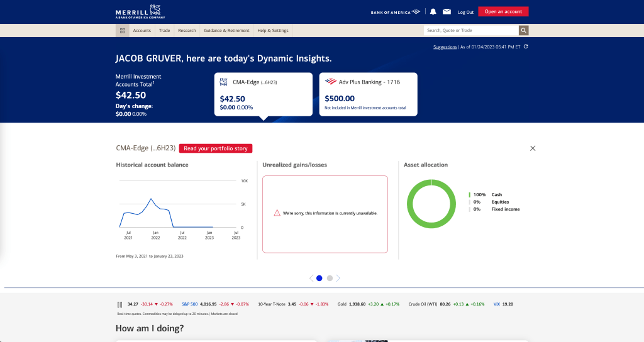Close the CMA-Edge detail panel

[x=533, y=148]
